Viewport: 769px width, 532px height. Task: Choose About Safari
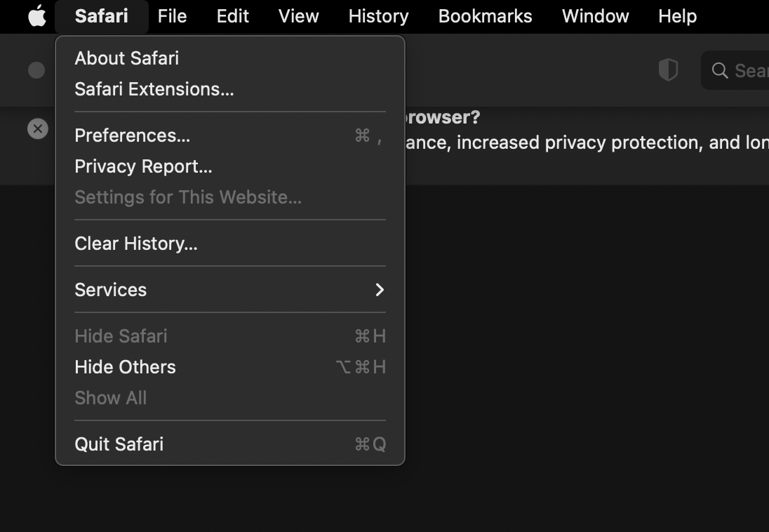click(x=230, y=58)
